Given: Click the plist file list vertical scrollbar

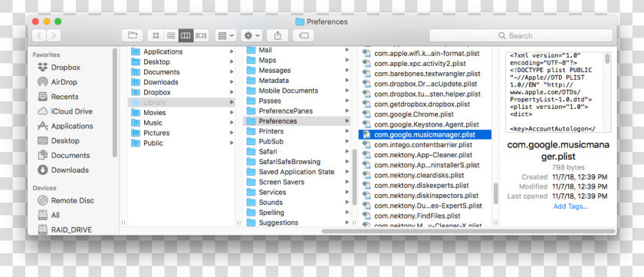Looking at the screenshot, I should click(496, 193).
